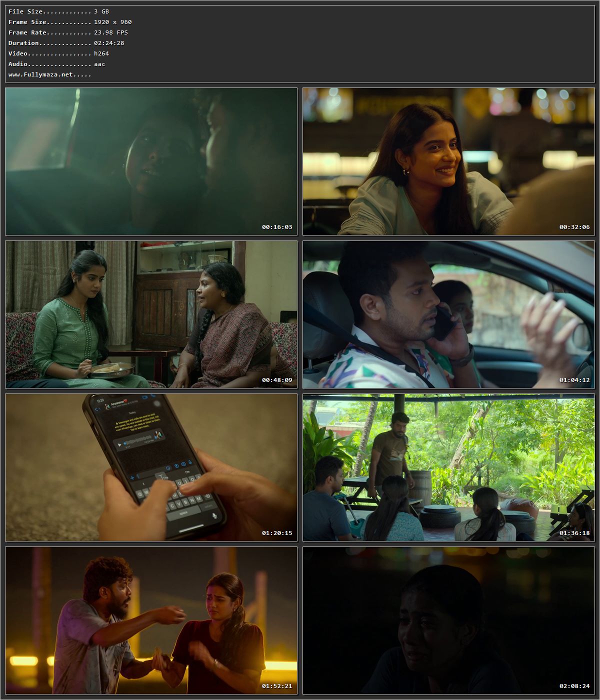Click the 02:08:24 timestamp label
Image resolution: width=600 pixels, height=700 pixels.
[574, 686]
